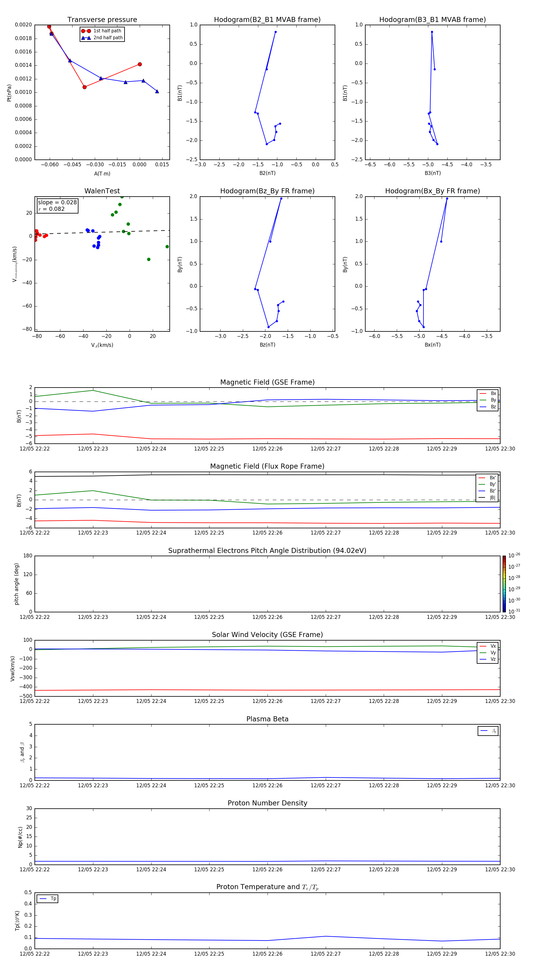Select the βp entry in Plasma Beta legend

pos(488,731)
